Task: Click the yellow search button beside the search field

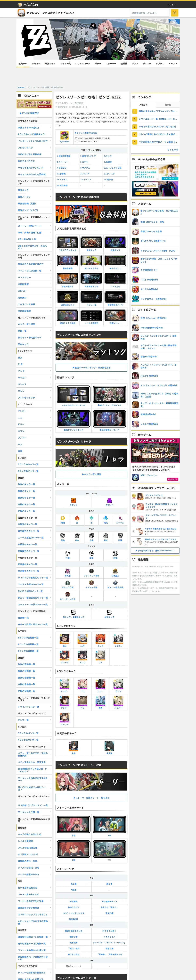Action: pos(175,13)
